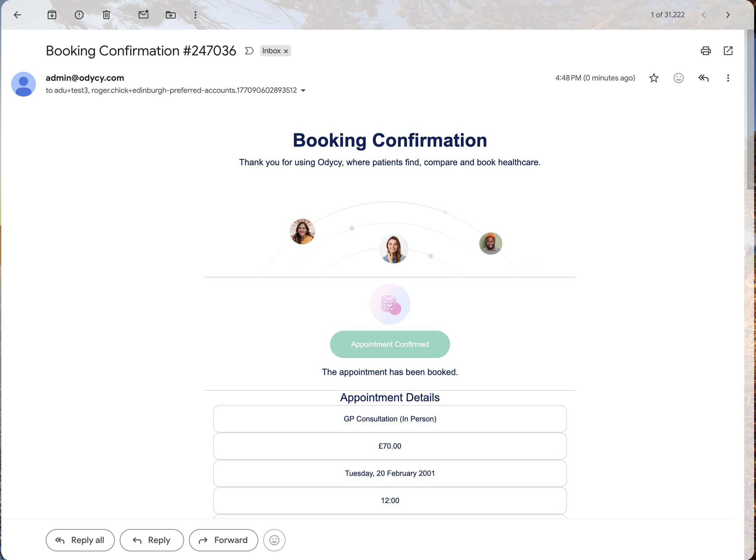Navigate to the next email

[x=728, y=15]
